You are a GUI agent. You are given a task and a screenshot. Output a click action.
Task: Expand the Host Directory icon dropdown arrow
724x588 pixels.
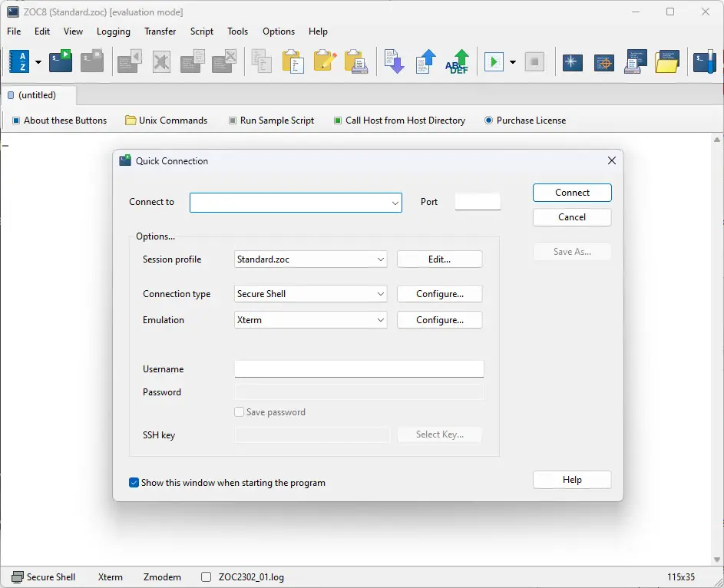pos(38,62)
